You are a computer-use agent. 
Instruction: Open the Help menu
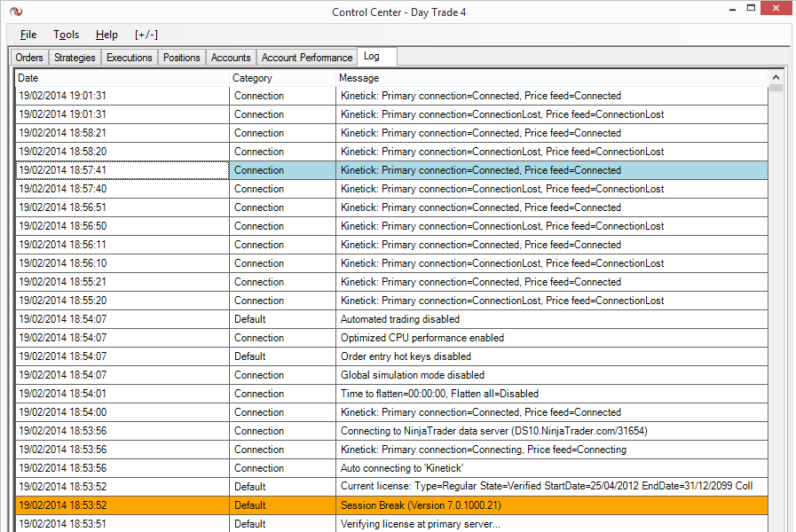pos(106,35)
